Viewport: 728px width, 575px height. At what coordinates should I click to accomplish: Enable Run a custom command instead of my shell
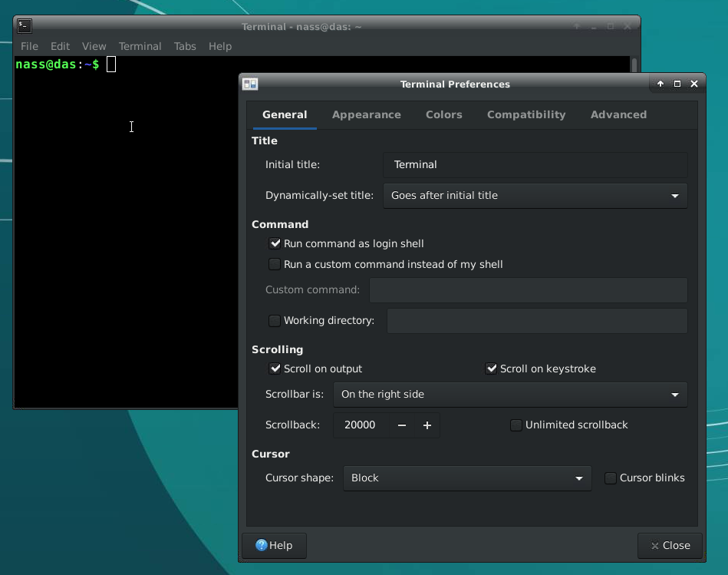pyautogui.click(x=275, y=264)
